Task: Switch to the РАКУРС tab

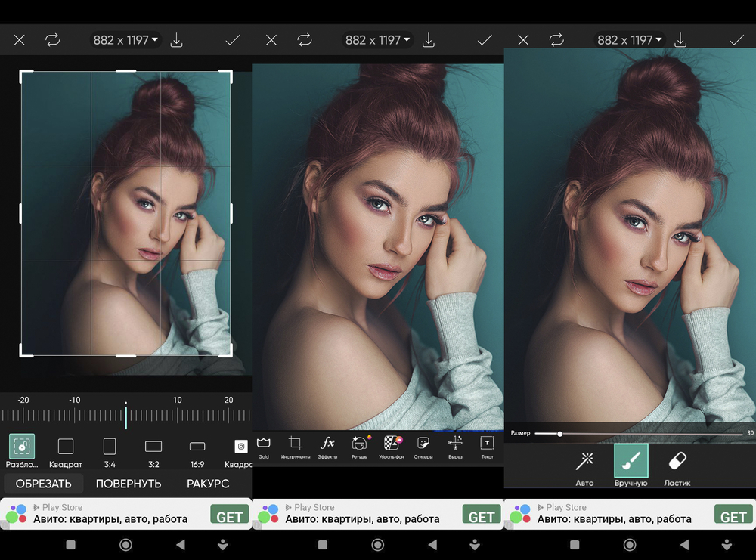Action: tap(208, 484)
